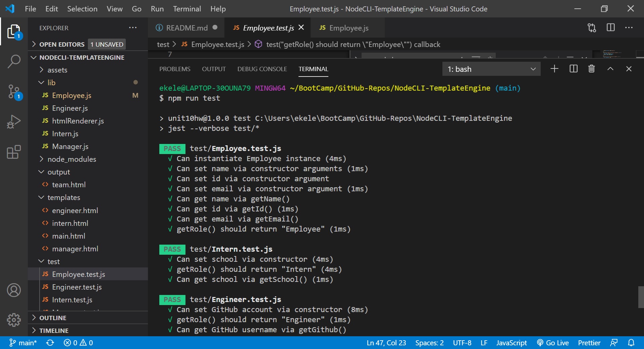
Task: Open htmlRenderer.js file
Action: [x=88, y=121]
